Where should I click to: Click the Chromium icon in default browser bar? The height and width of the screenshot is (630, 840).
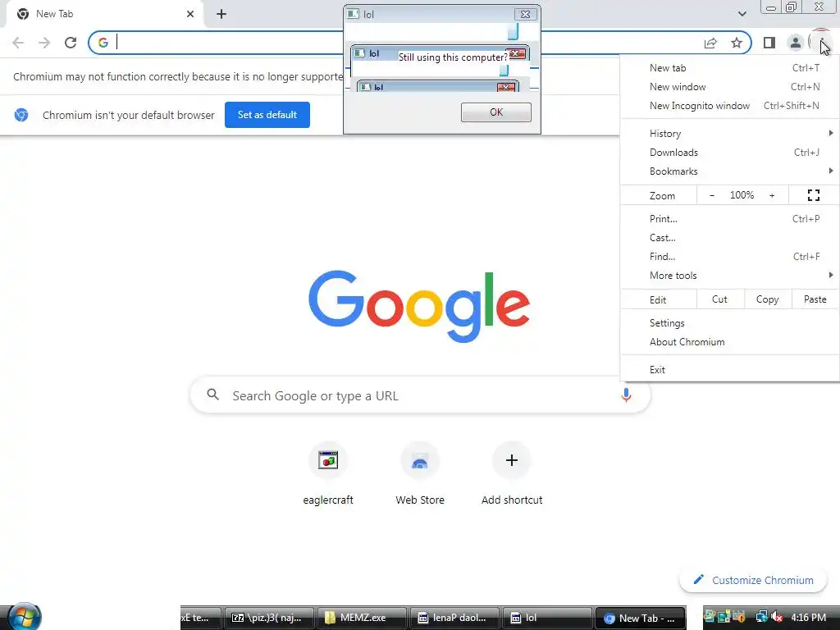pyautogui.click(x=21, y=115)
